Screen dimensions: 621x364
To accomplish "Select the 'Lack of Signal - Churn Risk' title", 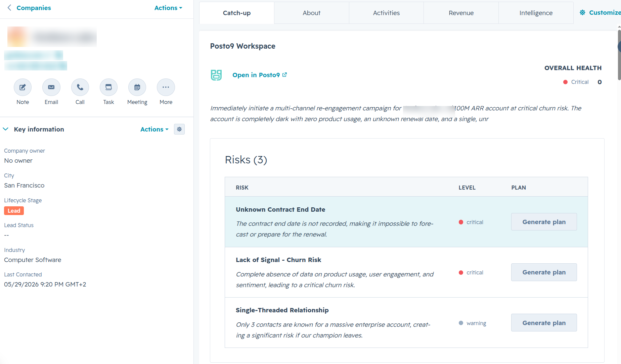I will pos(278,260).
